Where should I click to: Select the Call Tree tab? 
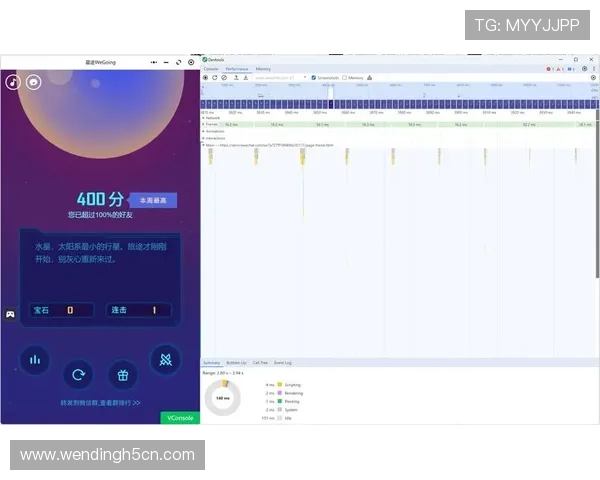[x=260, y=363]
